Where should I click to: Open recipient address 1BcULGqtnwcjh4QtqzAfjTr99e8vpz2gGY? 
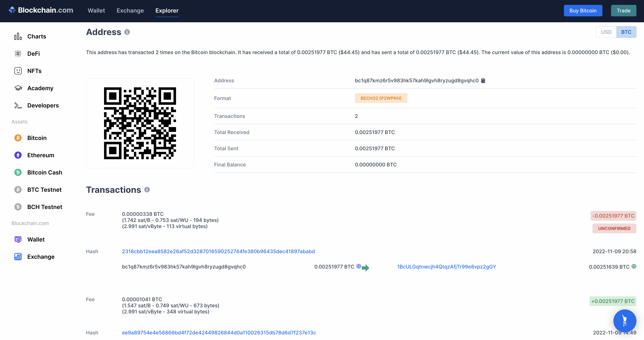tap(447, 267)
